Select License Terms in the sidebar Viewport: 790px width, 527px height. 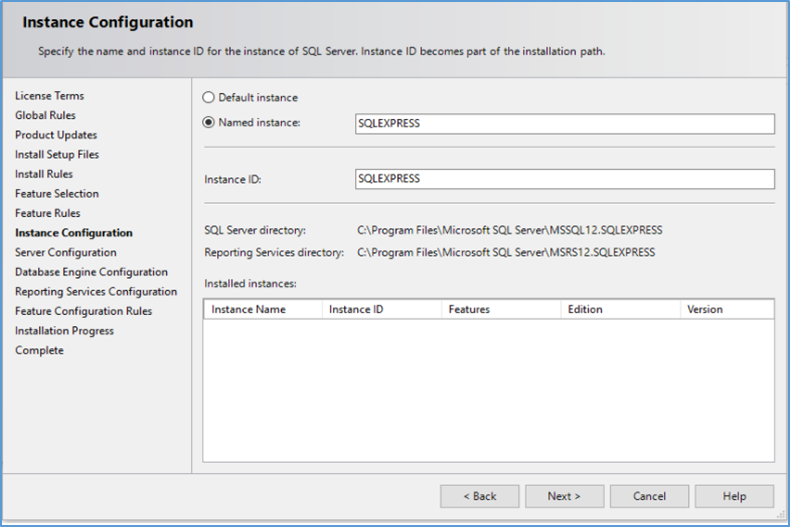pyautogui.click(x=49, y=96)
